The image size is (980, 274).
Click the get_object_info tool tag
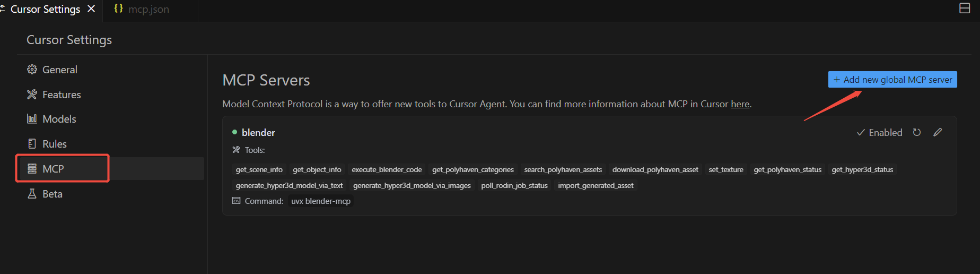coord(317,169)
